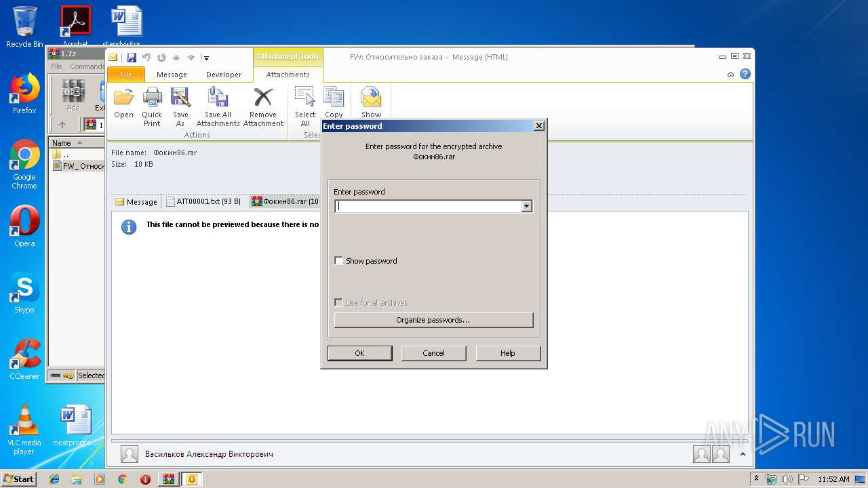
Task: Show the Message body tab
Action: [x=136, y=202]
